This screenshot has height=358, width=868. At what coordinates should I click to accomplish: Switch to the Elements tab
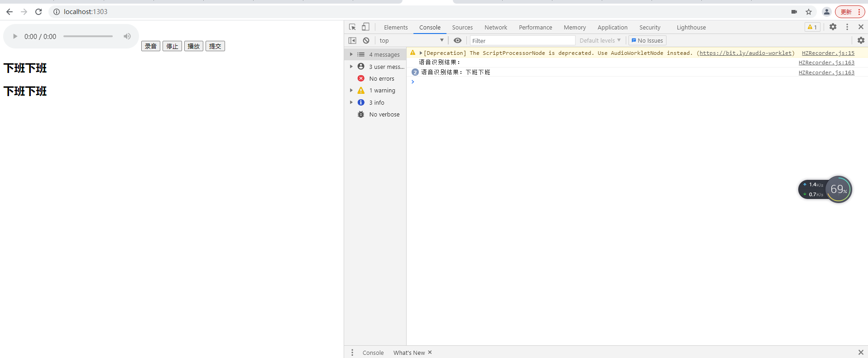coord(396,28)
